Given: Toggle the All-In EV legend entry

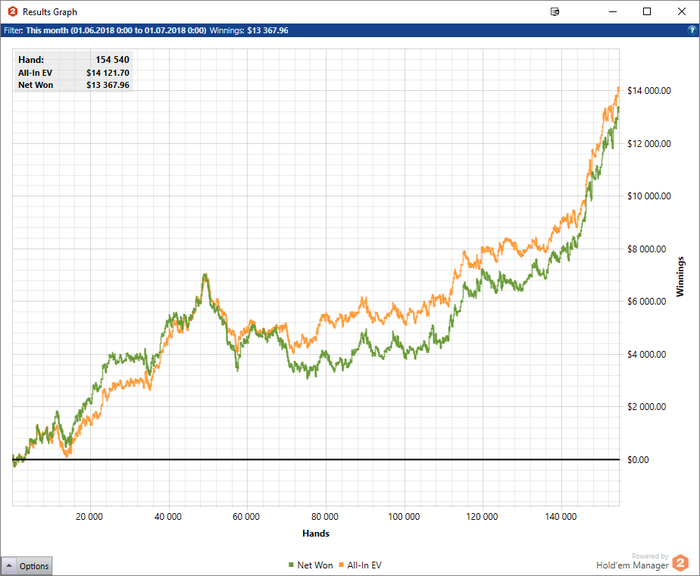Looking at the screenshot, I should (x=361, y=565).
